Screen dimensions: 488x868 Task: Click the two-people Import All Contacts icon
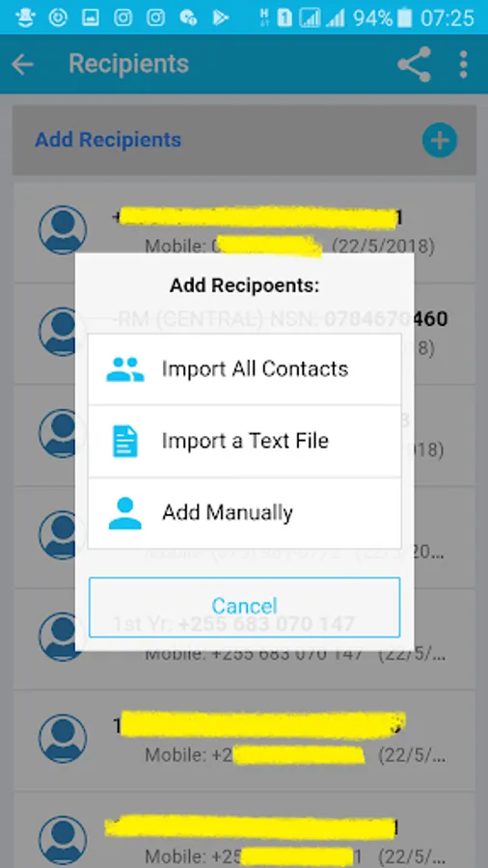tap(125, 369)
